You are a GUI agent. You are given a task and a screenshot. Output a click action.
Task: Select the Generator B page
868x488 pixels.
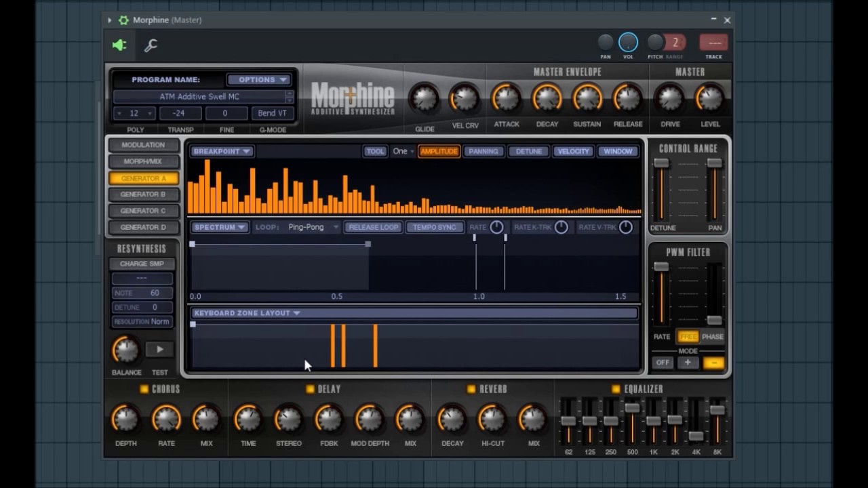pos(143,195)
